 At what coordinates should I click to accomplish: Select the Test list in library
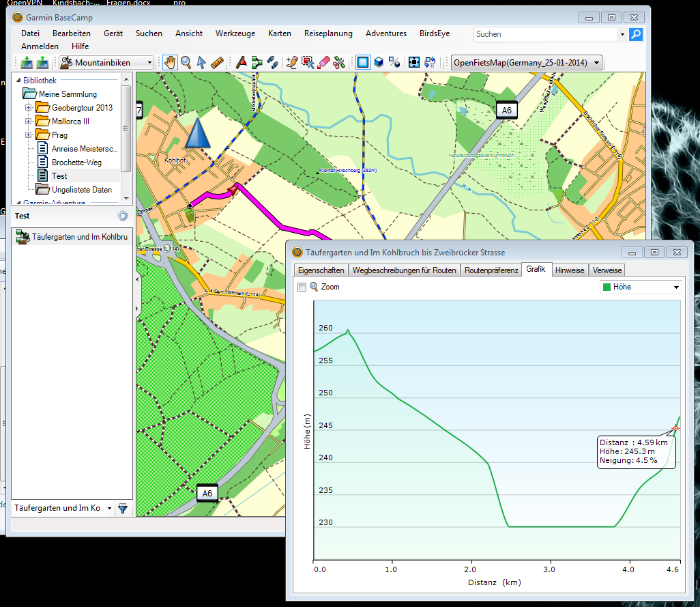pos(59,176)
